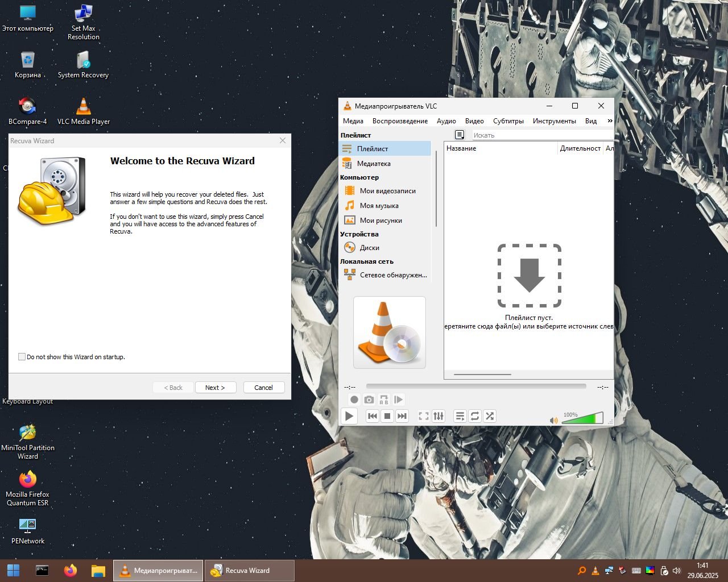Skip to next media track

pos(402,416)
